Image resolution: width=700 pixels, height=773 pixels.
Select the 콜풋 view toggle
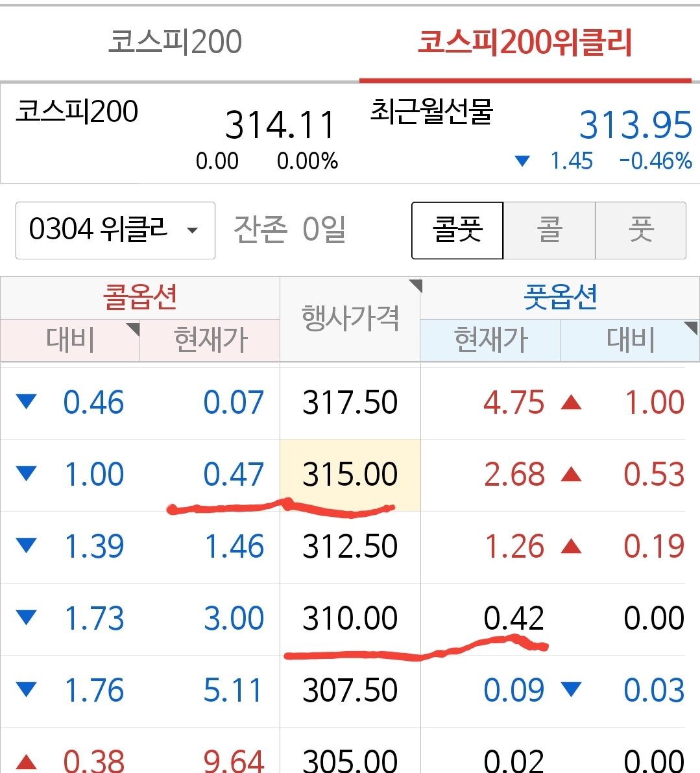457,230
